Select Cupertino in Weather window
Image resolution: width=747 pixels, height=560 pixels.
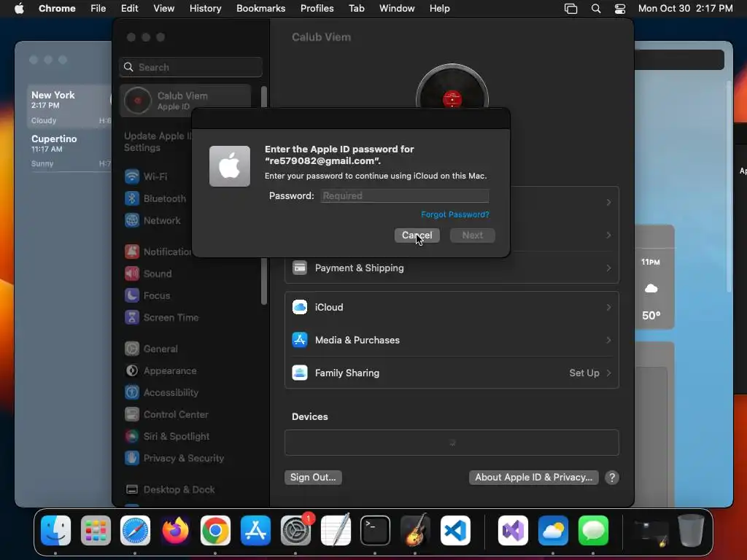tap(69, 150)
